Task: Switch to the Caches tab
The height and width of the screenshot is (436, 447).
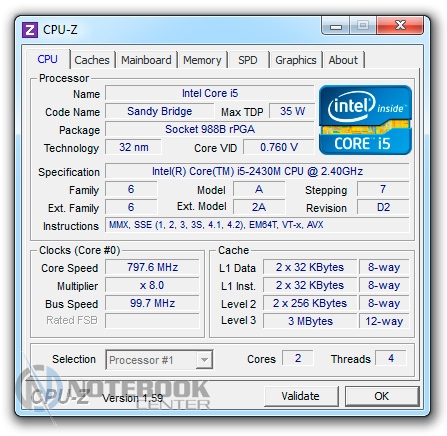Action: point(92,60)
